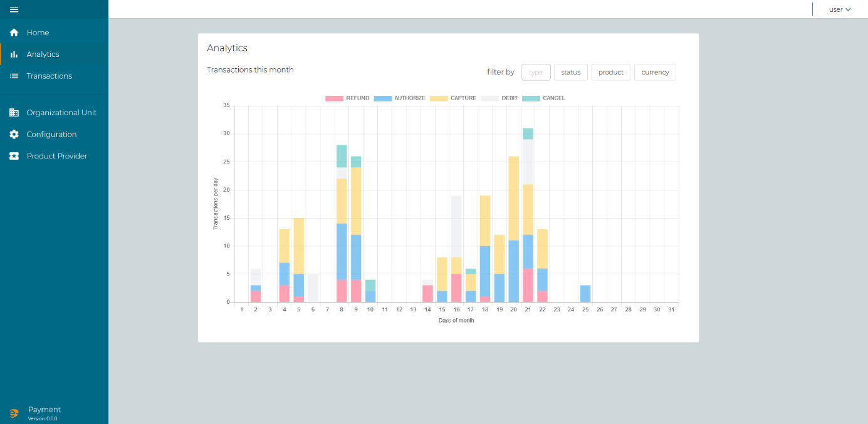
Task: Toggle CAPTURE series visibility in legend
Action: pyautogui.click(x=453, y=98)
